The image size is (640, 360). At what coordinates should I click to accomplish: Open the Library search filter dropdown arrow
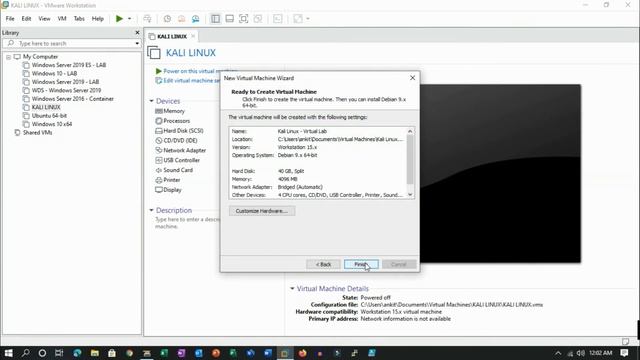click(x=137, y=43)
